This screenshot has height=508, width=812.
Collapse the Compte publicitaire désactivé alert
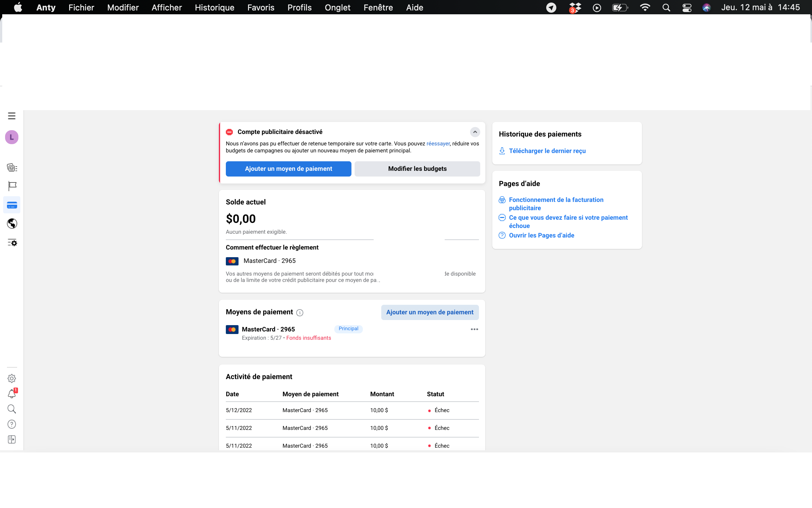point(475,132)
